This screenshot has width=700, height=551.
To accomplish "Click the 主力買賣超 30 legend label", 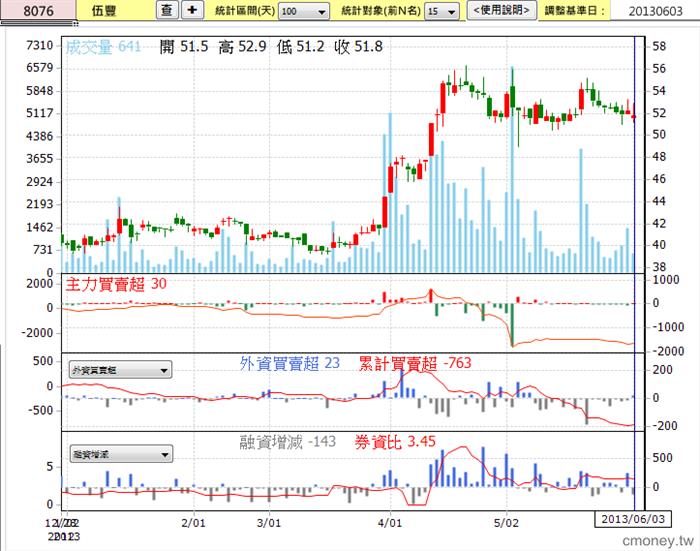I will pyautogui.click(x=116, y=284).
